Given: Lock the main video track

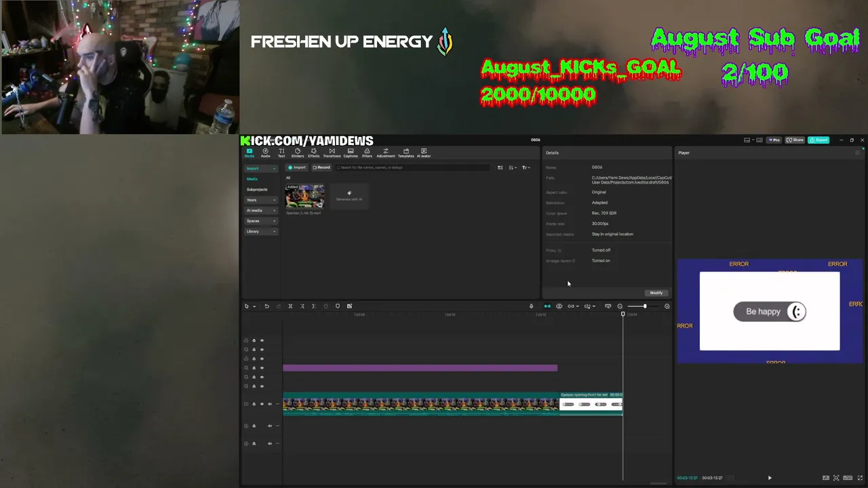Looking at the screenshot, I should pos(254,404).
